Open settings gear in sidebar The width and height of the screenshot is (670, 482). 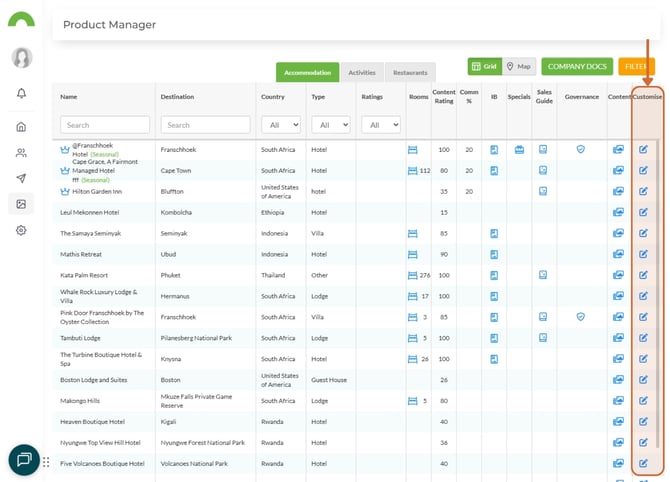click(21, 230)
